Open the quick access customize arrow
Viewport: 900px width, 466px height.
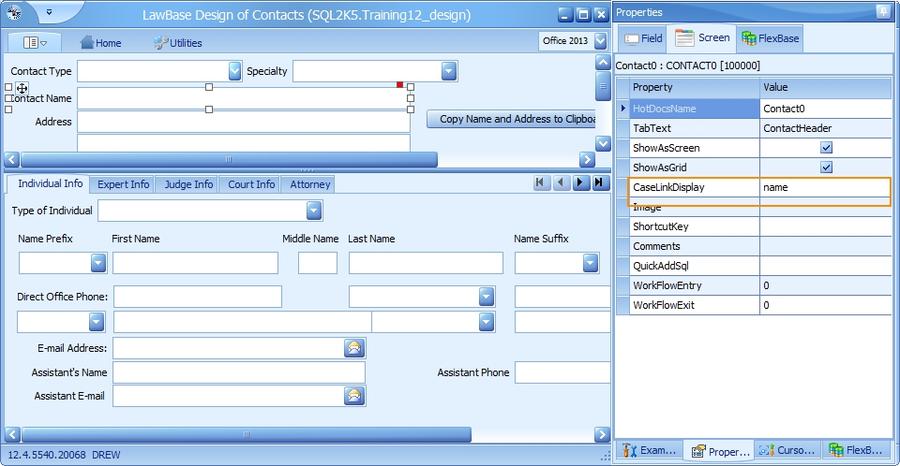coord(49,11)
